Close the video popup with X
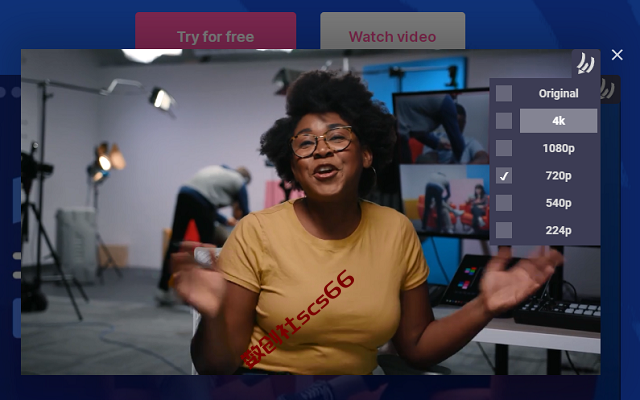Image resolution: width=640 pixels, height=400 pixels. click(x=617, y=55)
